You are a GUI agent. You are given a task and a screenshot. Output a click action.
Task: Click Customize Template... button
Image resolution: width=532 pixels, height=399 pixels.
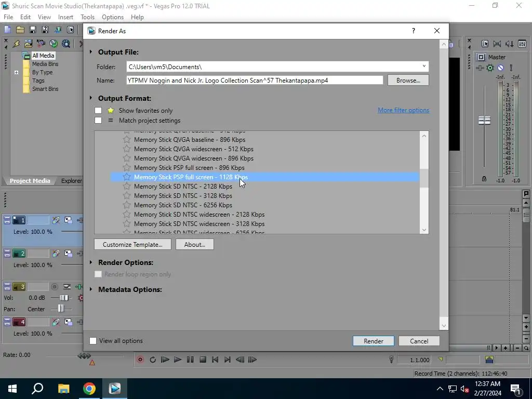132,244
